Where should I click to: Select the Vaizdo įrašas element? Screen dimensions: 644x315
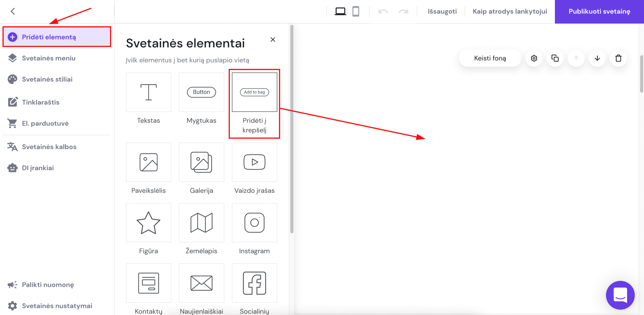point(254,162)
